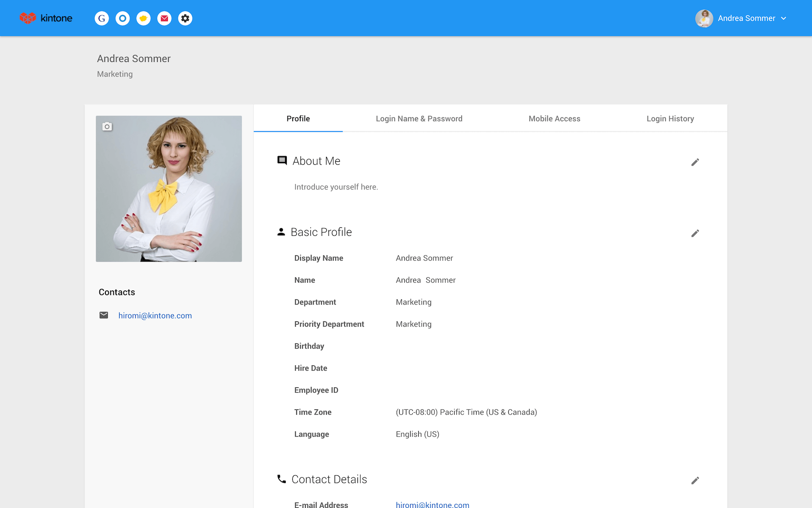Click the 'Display Name' field label

pyautogui.click(x=319, y=258)
